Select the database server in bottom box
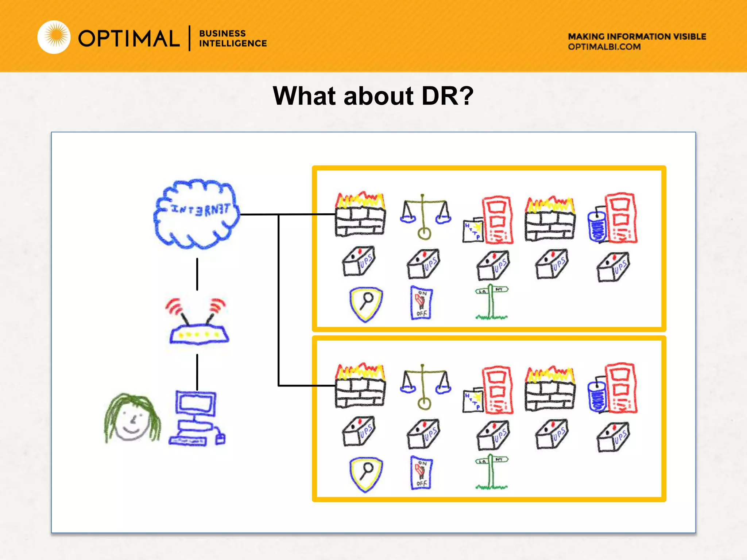Image resolution: width=747 pixels, height=560 pixels. click(613, 389)
